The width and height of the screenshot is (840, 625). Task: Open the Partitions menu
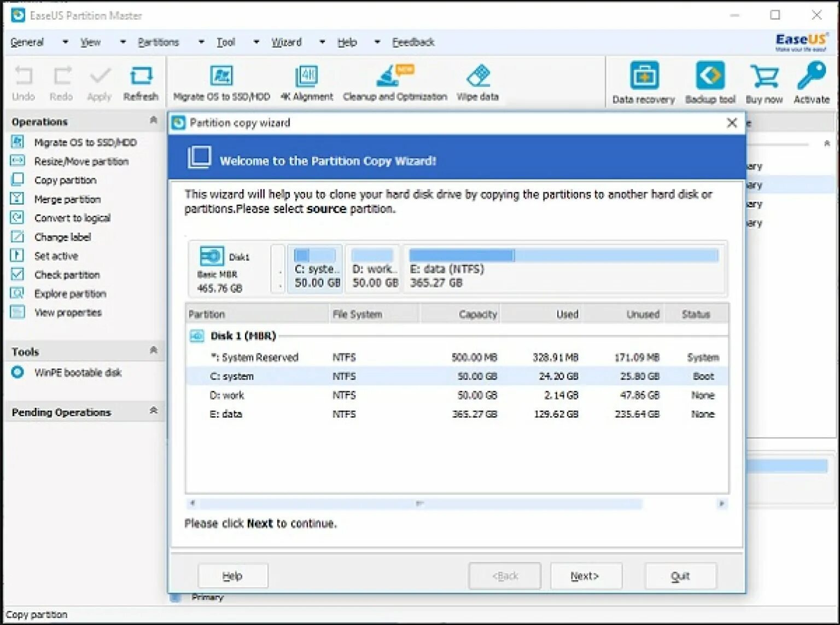tap(158, 42)
